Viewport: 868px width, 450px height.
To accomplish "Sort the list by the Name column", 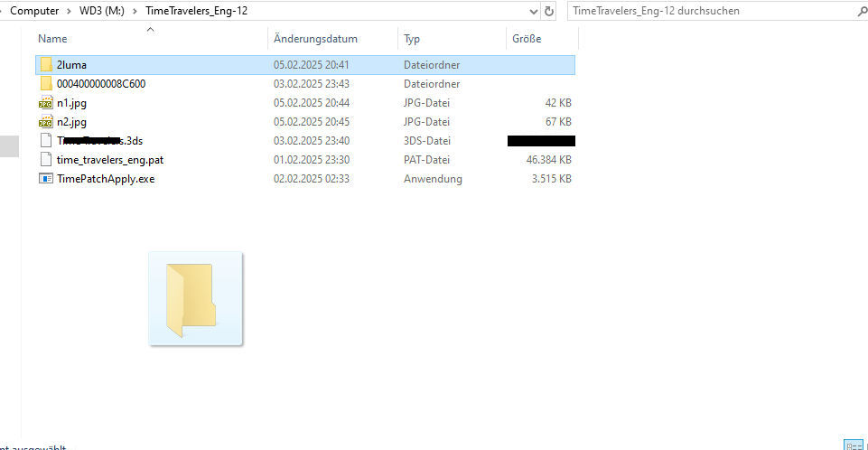I will pyautogui.click(x=52, y=39).
